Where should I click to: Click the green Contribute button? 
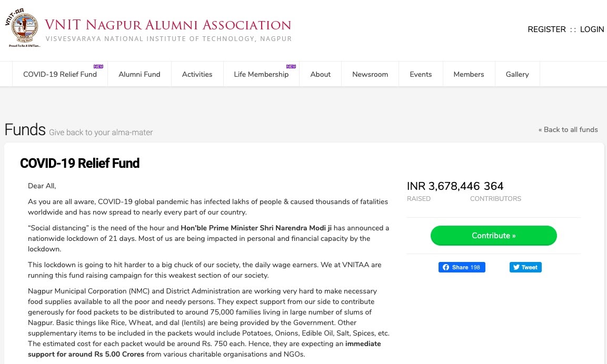click(x=494, y=236)
